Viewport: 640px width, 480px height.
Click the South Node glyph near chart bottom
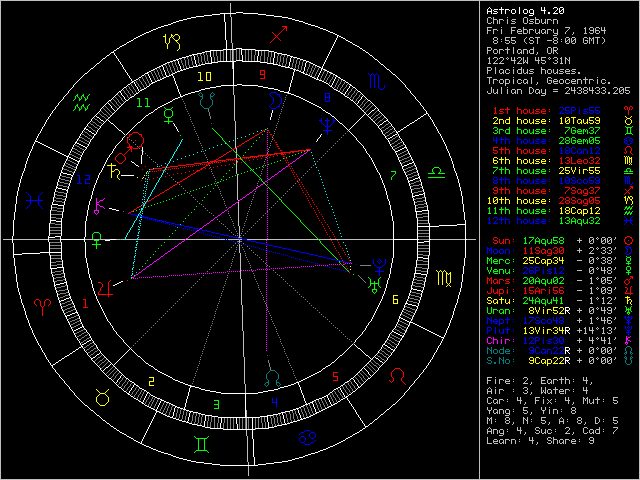[271, 376]
